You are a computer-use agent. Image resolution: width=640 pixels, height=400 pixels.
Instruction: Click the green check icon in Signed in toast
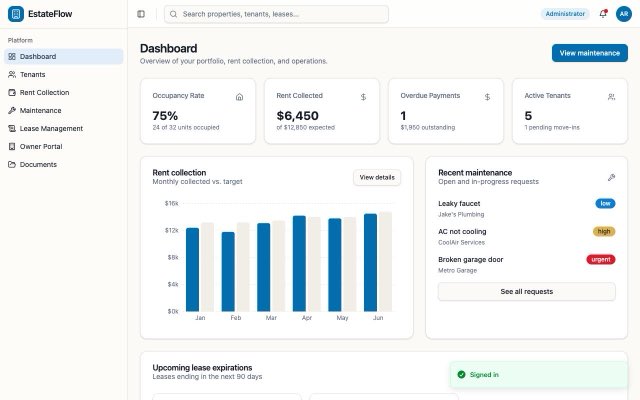[461, 374]
